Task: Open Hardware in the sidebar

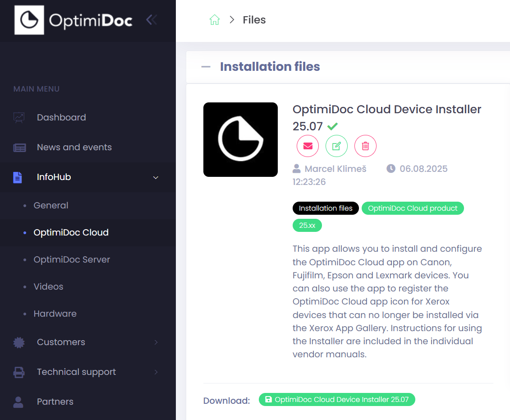Action: tap(55, 314)
